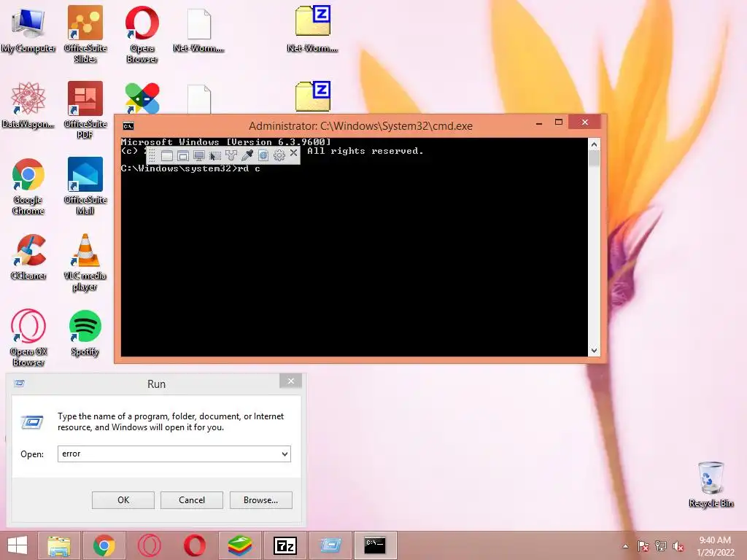Select the active window capture icon in floating toolbar
Viewport: 747px width, 560px height.
167,156
